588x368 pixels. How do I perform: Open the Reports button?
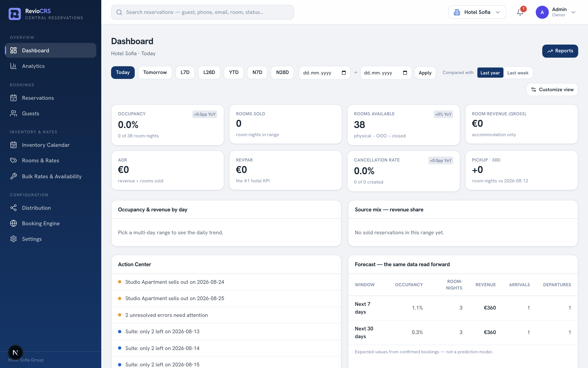560,51
